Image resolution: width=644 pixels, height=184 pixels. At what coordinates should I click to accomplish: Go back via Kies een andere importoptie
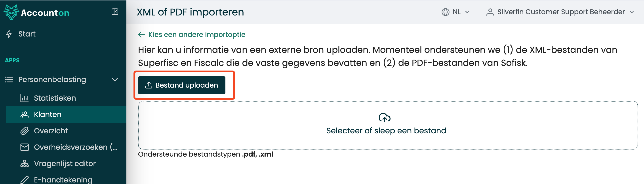[192, 34]
